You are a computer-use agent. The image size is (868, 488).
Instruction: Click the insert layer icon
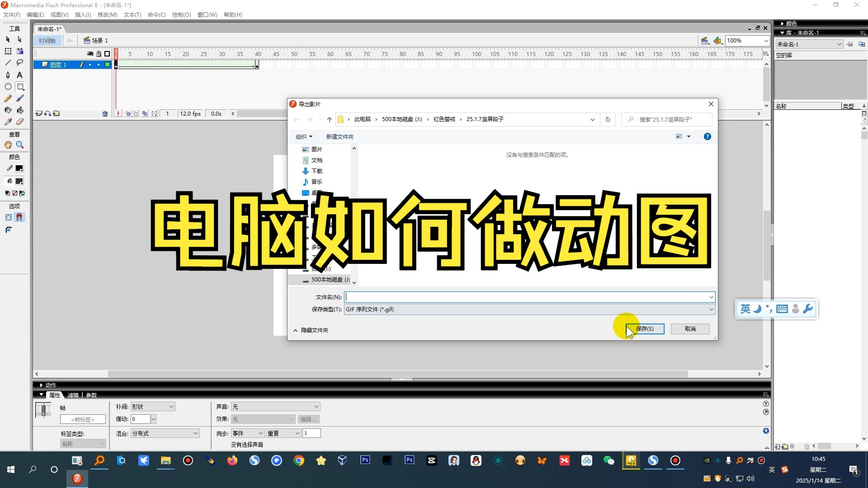[x=39, y=113]
